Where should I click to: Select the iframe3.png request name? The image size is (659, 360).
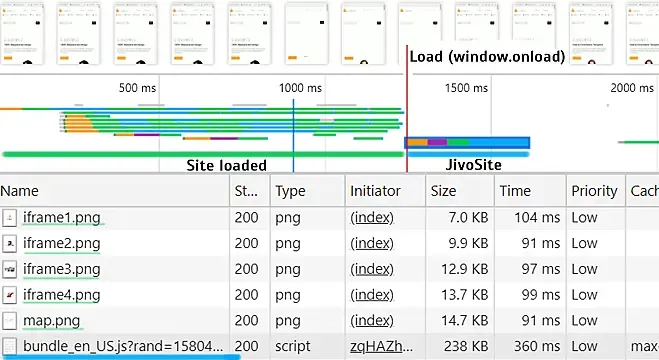62,269
